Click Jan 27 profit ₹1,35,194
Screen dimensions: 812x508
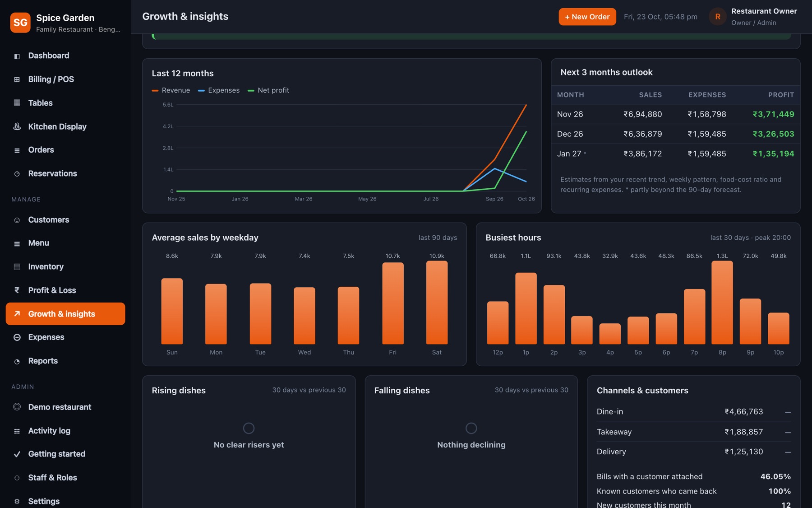click(773, 154)
